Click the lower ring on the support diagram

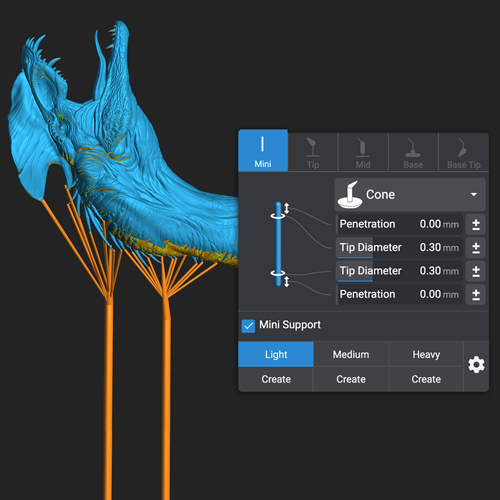(278, 273)
